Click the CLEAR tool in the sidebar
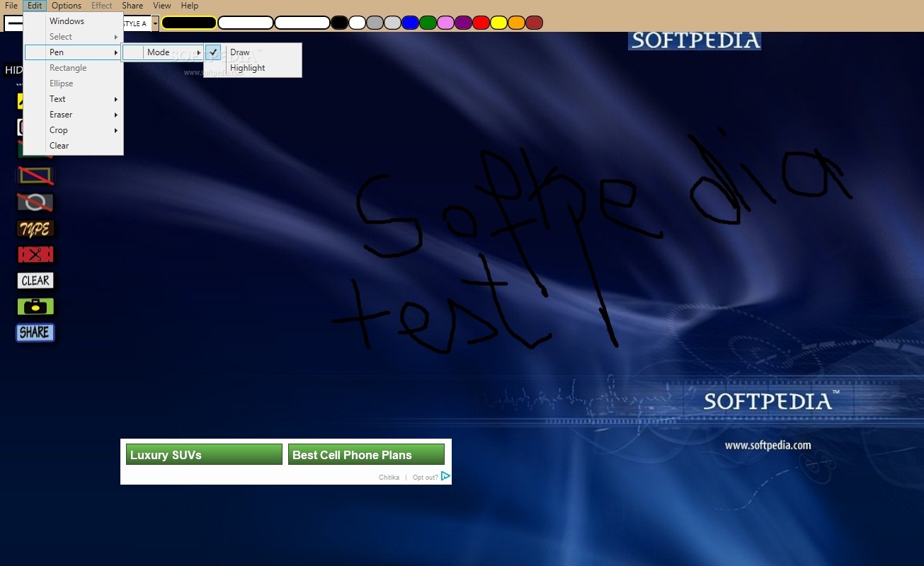 [35, 281]
